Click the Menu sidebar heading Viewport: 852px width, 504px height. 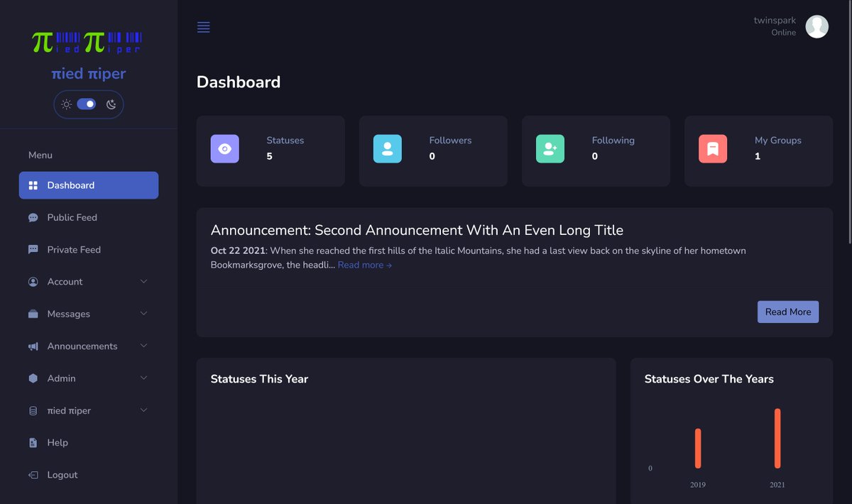tap(40, 155)
